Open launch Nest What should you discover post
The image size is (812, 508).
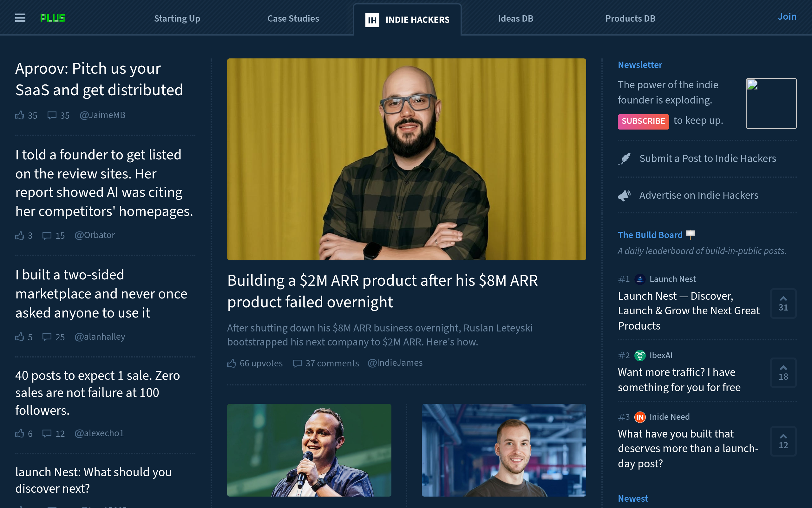click(93, 480)
